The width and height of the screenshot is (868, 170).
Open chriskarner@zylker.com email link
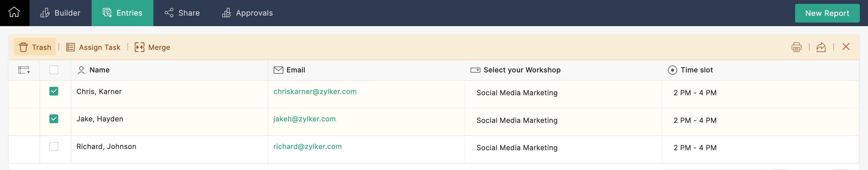click(315, 92)
